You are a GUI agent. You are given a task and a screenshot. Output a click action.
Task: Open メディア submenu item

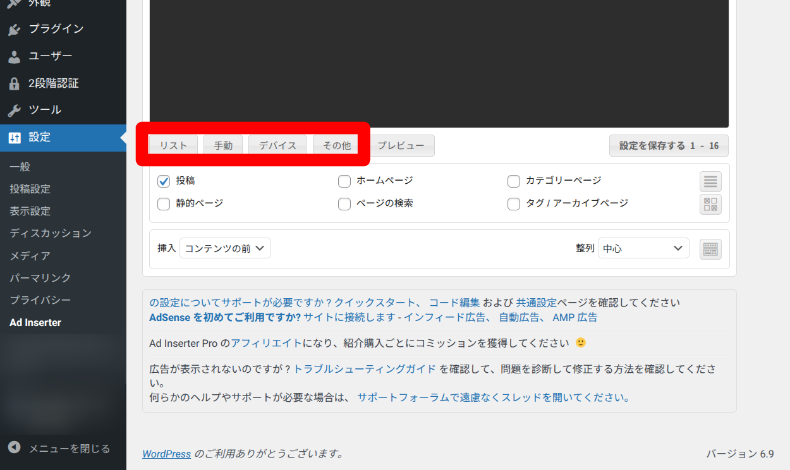(x=30, y=256)
